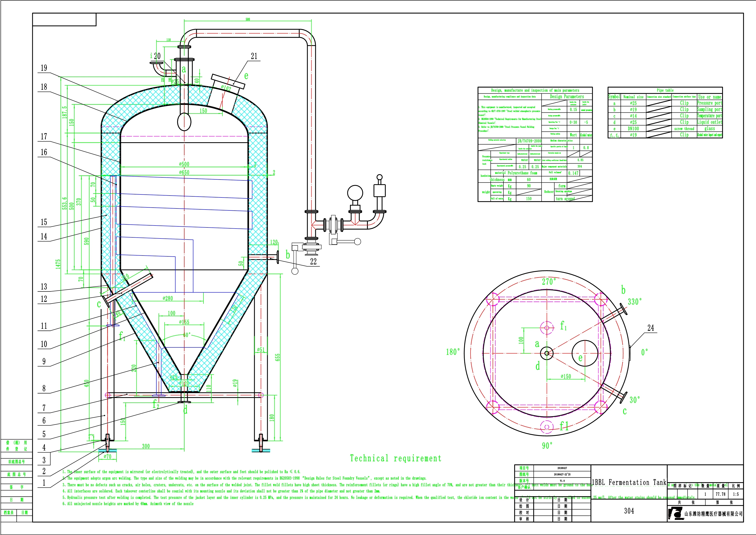This screenshot has width=756, height=535.
Task: Click the '60°' cone angle dimension
Action: coord(187,335)
